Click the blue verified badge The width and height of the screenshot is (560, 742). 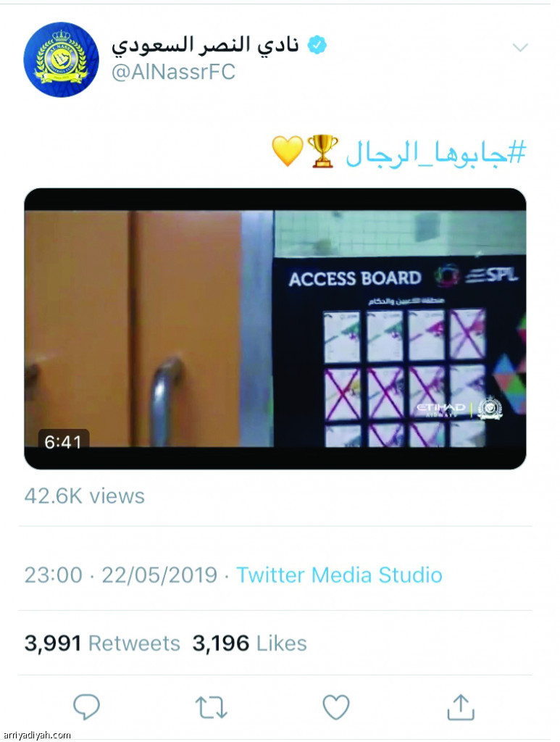click(317, 46)
